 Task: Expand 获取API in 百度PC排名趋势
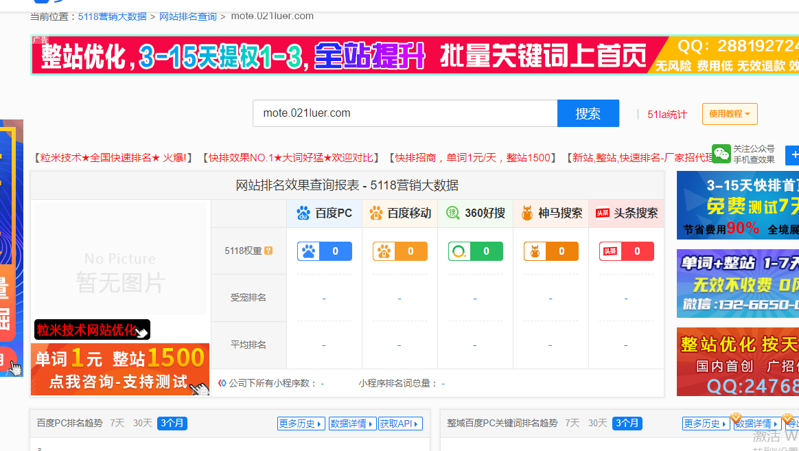tap(401, 423)
